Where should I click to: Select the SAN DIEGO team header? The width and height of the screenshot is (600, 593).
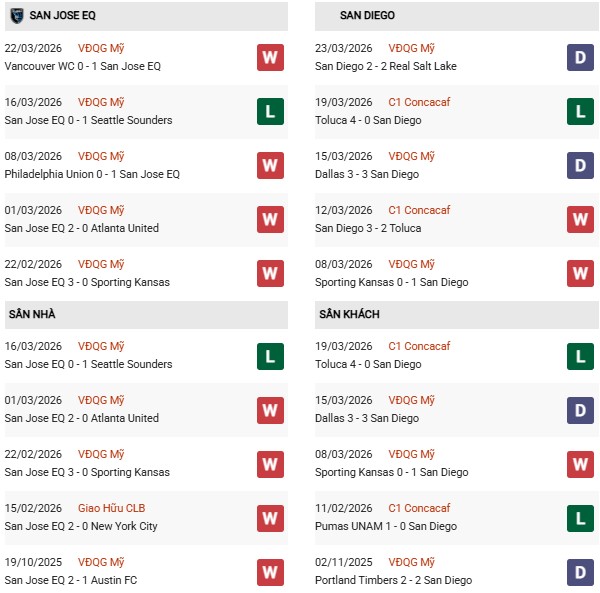[367, 15]
